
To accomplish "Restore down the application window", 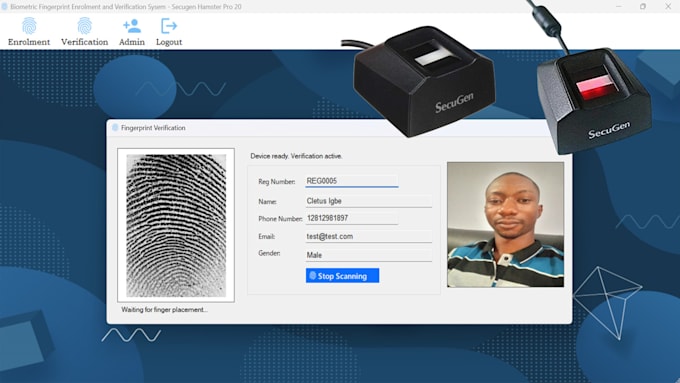I will click(x=643, y=7).
